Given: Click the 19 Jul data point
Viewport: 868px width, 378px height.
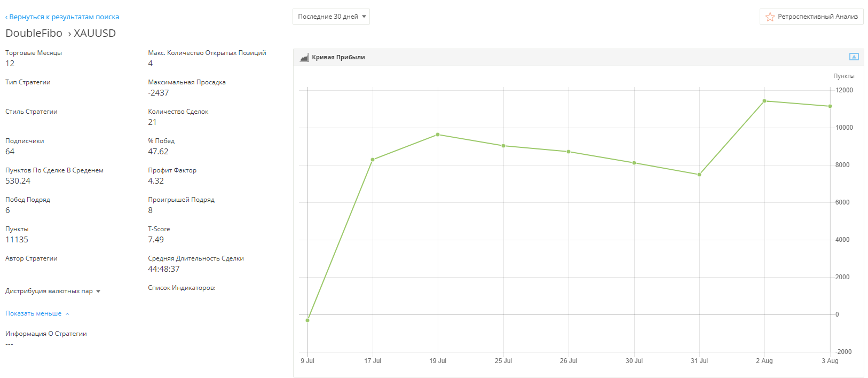Looking at the screenshot, I should pos(438,135).
